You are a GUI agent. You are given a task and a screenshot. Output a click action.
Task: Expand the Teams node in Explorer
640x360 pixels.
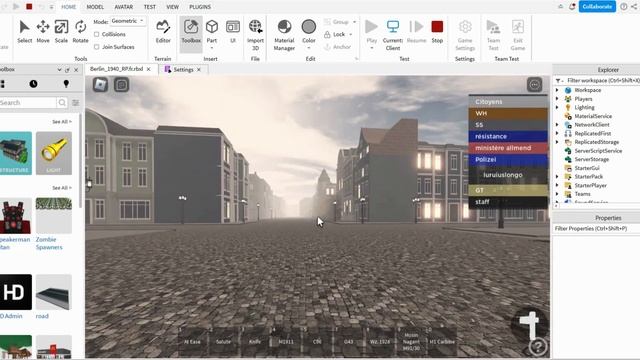click(x=557, y=194)
